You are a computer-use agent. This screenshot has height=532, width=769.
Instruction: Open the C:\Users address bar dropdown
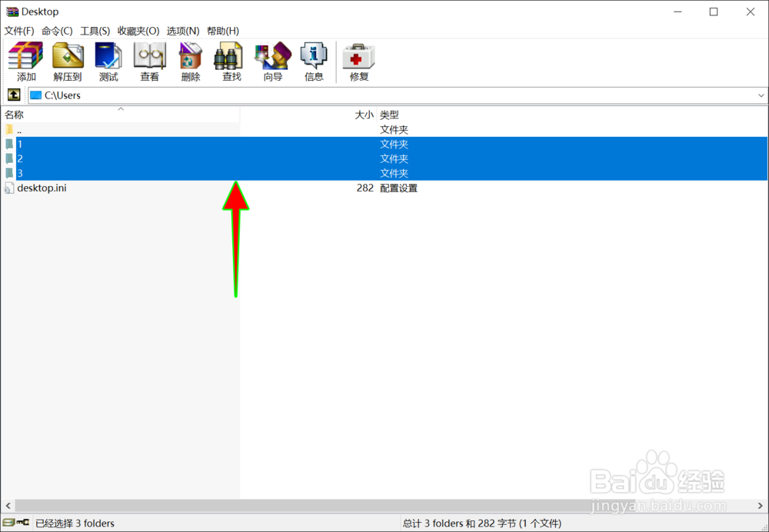[761, 95]
